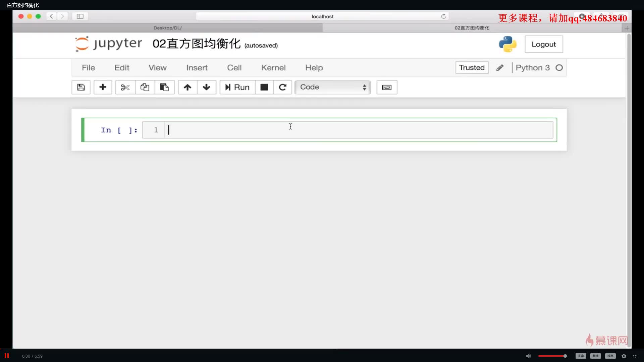Click the keyboard shortcuts icon

click(387, 87)
